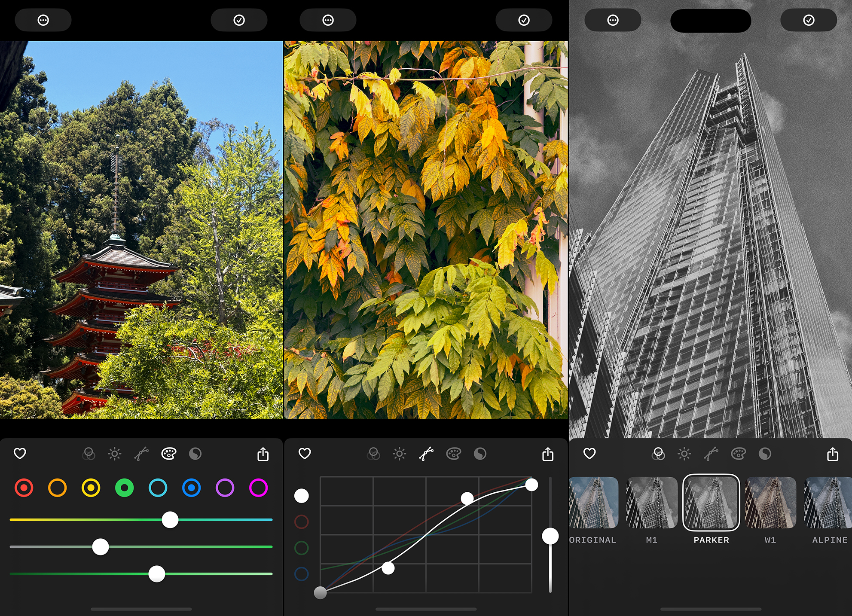Viewport: 852px width, 616px height.
Task: Open curves tab in skyscraper screen
Action: 711,454
